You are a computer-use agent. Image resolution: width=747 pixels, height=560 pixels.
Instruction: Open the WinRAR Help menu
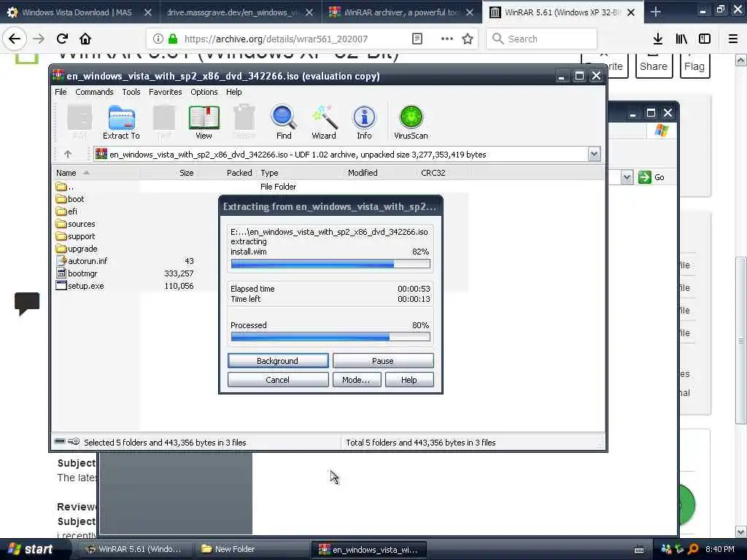[x=234, y=92]
